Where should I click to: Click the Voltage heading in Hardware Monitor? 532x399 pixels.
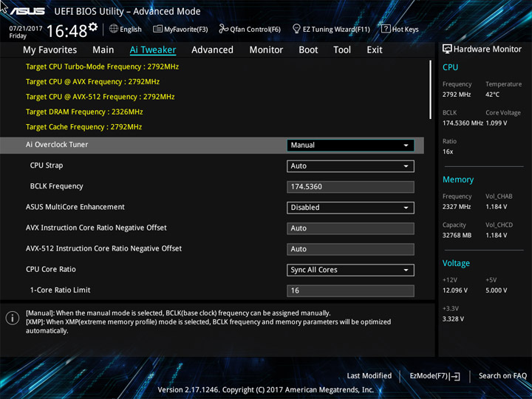(x=456, y=263)
